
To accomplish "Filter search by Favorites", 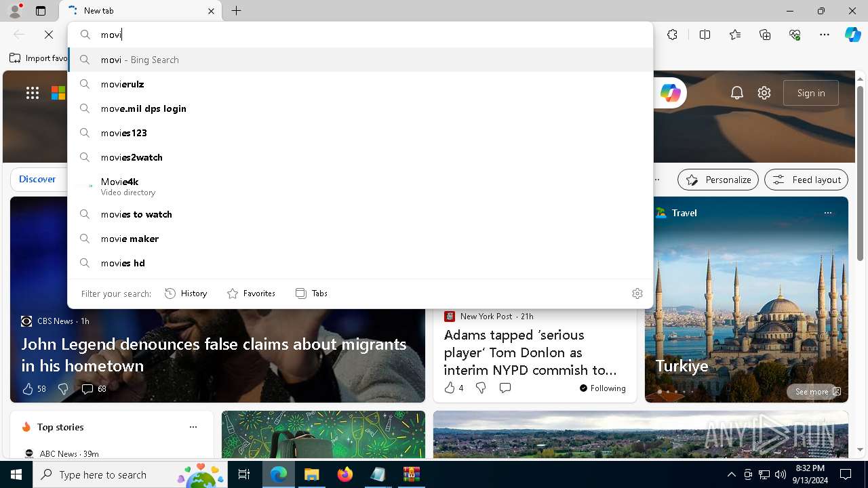I will (x=251, y=293).
